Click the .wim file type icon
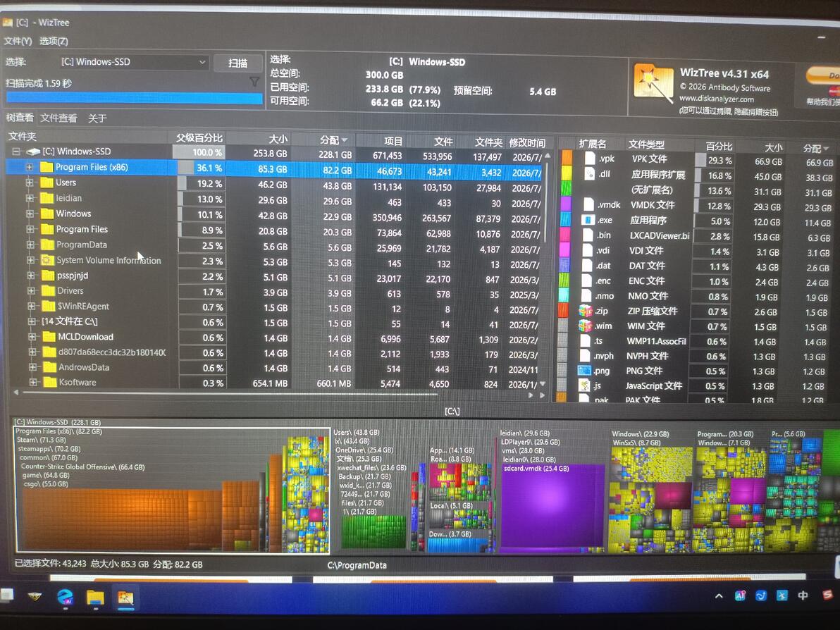Image resolution: width=840 pixels, height=630 pixels. [586, 326]
